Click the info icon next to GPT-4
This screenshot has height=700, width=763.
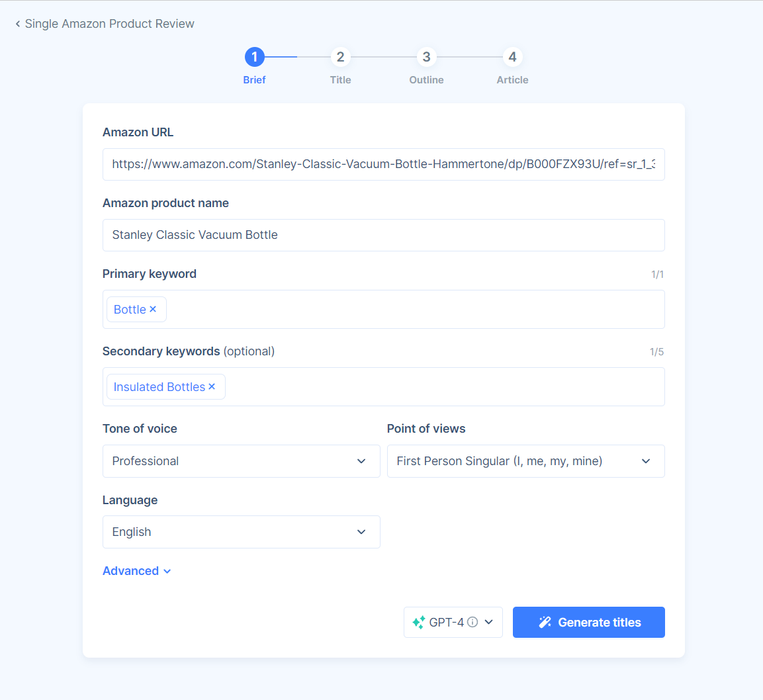[x=472, y=622]
